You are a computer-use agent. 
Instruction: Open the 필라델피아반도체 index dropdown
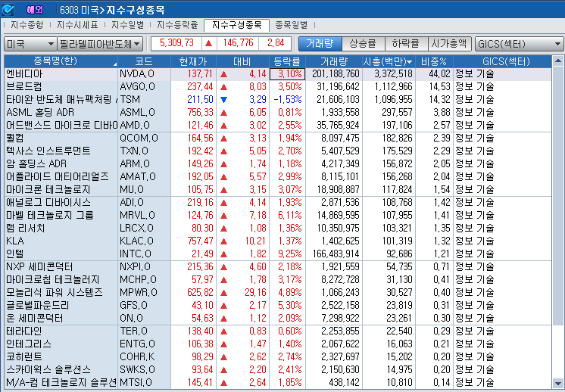pos(100,44)
